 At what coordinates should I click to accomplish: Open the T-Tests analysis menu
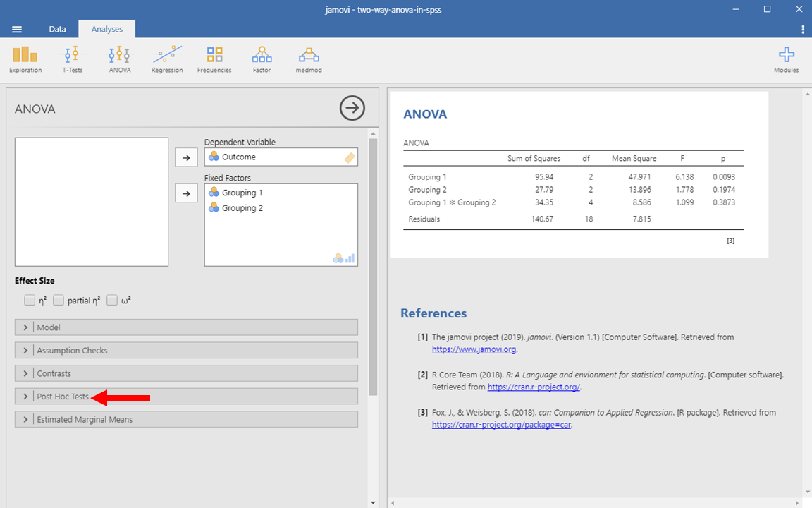(72, 59)
